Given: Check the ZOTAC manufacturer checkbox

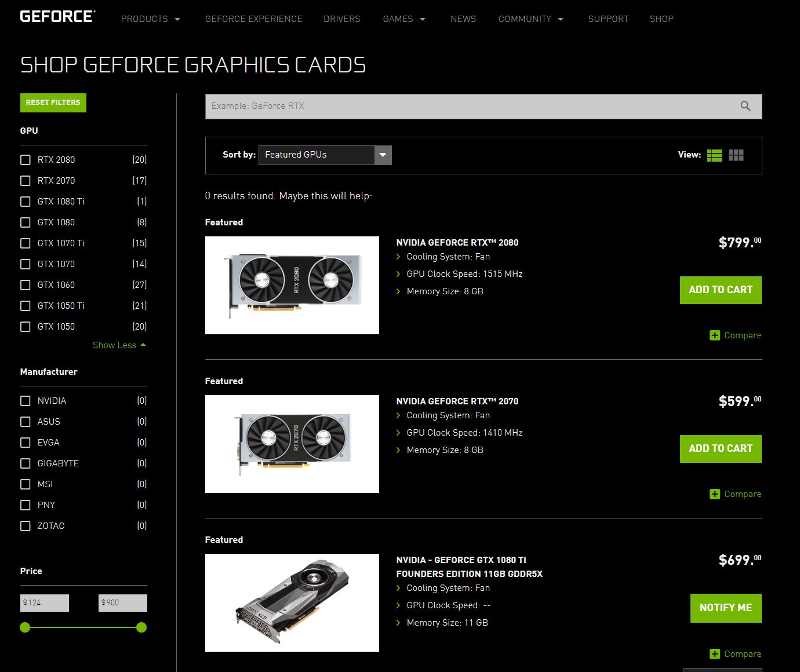Looking at the screenshot, I should click(x=26, y=526).
